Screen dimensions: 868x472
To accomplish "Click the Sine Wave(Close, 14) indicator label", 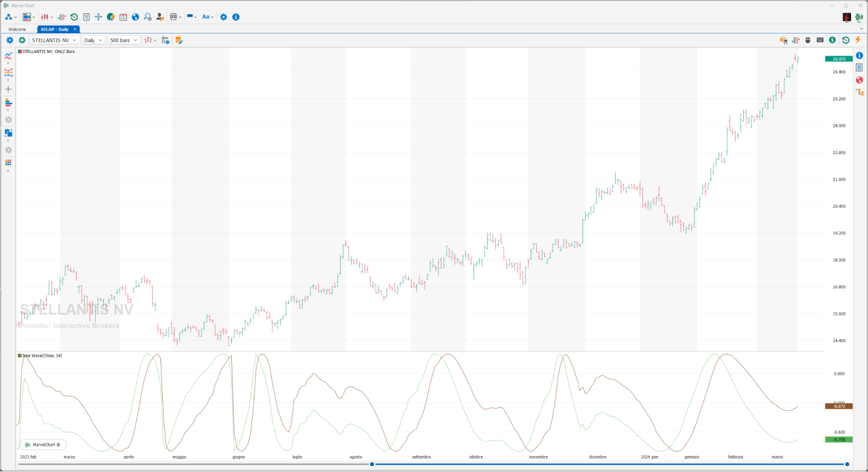I will click(x=40, y=356).
